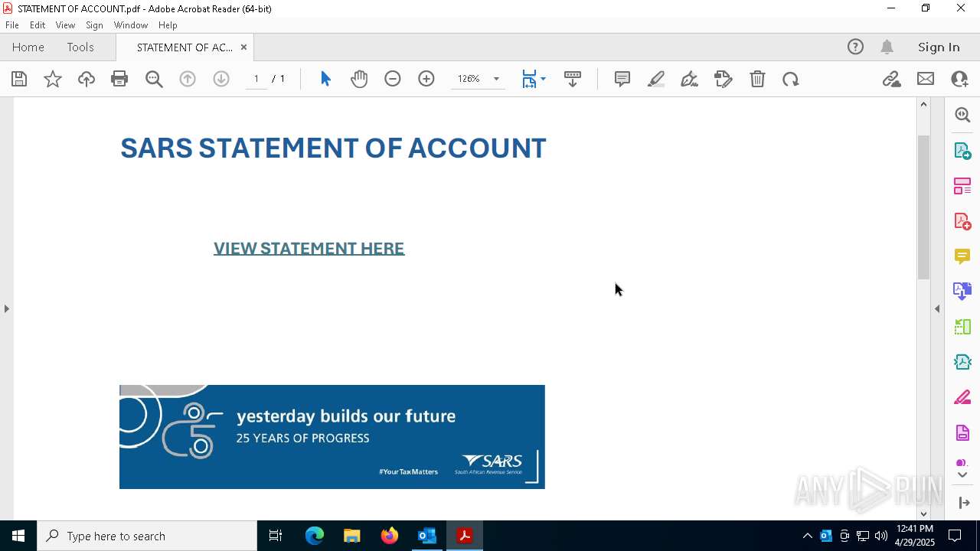The width and height of the screenshot is (980, 551).
Task: Open Find text magnifier tool
Action: [154, 79]
